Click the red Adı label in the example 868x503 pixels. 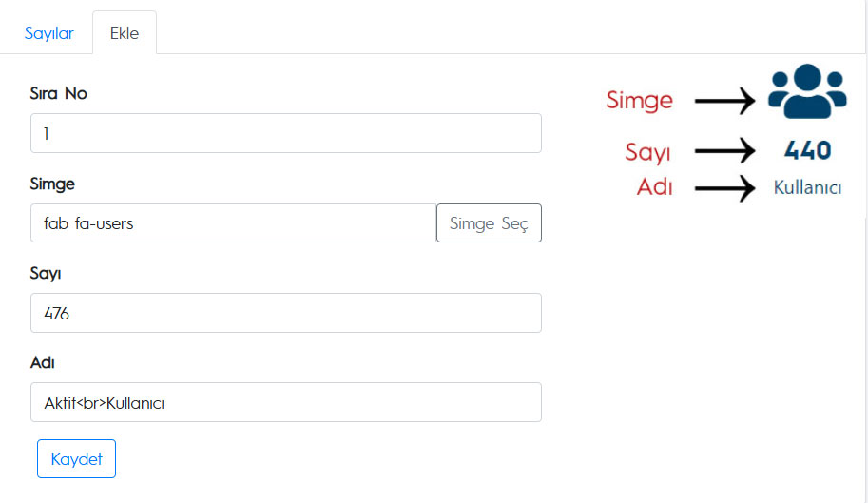click(x=655, y=187)
